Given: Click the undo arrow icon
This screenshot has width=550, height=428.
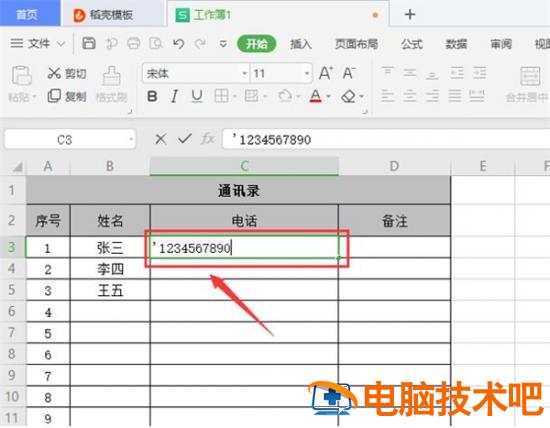Looking at the screenshot, I should tap(179, 44).
